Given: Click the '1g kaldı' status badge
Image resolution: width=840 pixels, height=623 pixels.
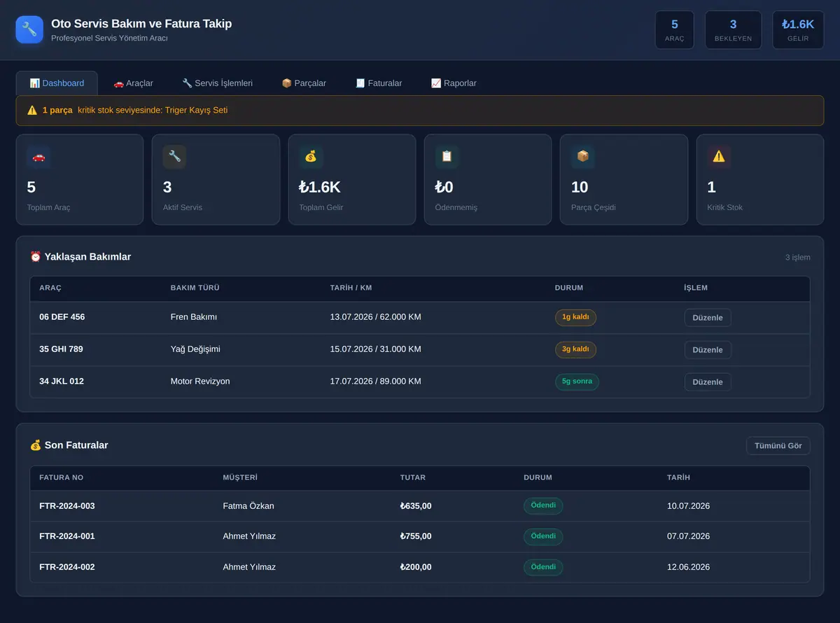Looking at the screenshot, I should 575,317.
